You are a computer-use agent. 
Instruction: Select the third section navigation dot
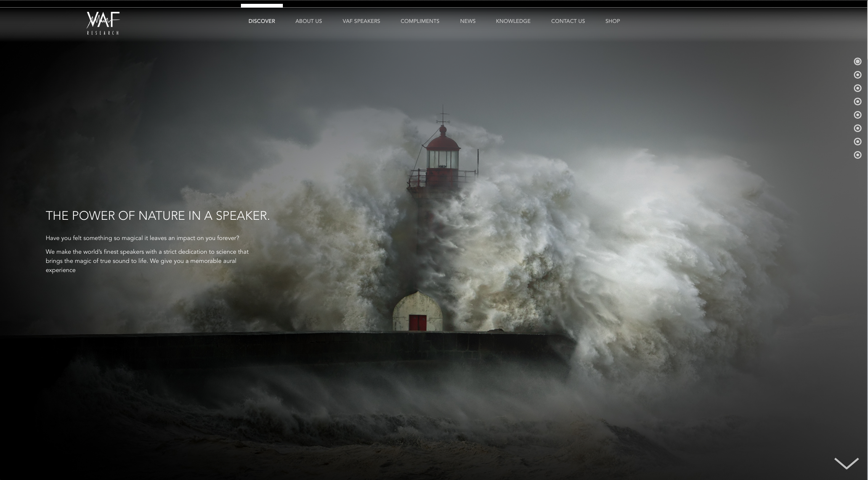coord(857,88)
